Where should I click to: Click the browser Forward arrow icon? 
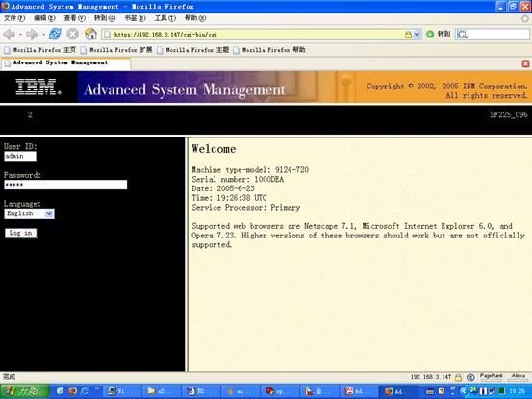pos(32,35)
